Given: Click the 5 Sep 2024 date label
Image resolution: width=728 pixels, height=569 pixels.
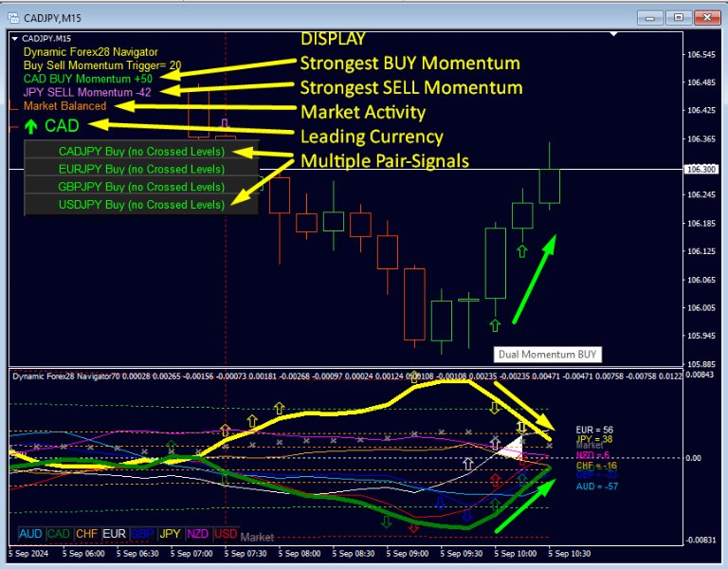Looking at the screenshot, I should click(x=28, y=554).
